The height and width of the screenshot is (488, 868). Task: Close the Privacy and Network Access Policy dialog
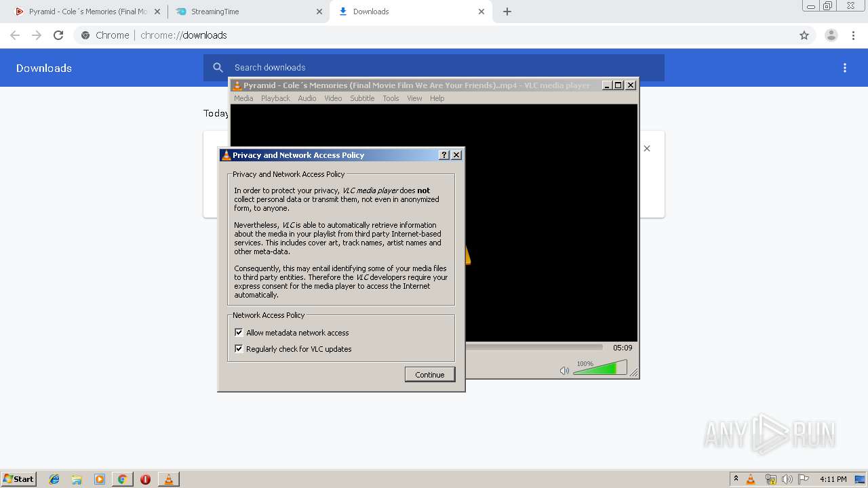[456, 155]
